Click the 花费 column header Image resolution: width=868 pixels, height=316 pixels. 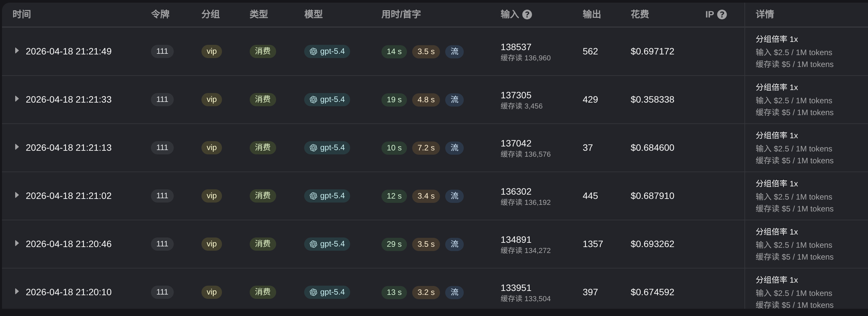click(639, 14)
